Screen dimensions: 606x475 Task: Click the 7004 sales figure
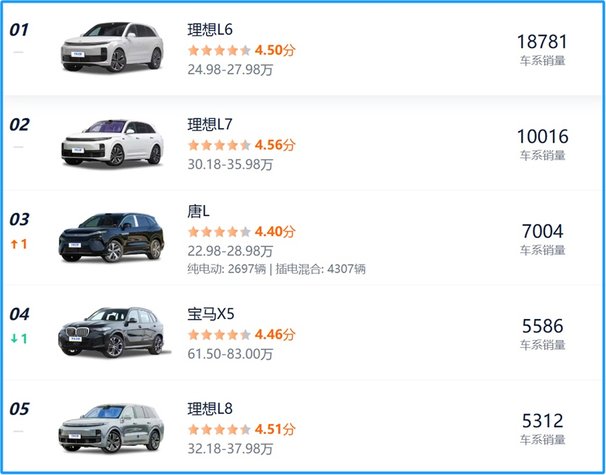(542, 231)
